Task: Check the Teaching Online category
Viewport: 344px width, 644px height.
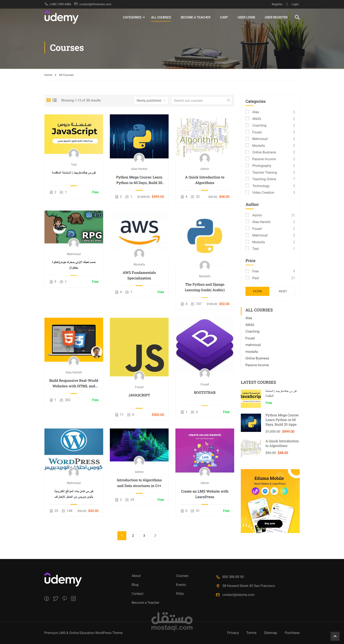Action: 247,179
